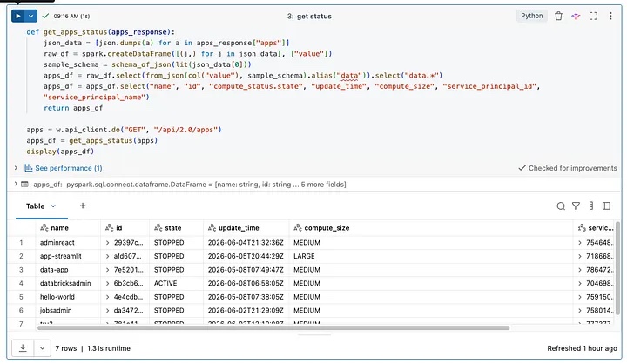
Task: Open run options dropdown arrow
Action: [30, 16]
